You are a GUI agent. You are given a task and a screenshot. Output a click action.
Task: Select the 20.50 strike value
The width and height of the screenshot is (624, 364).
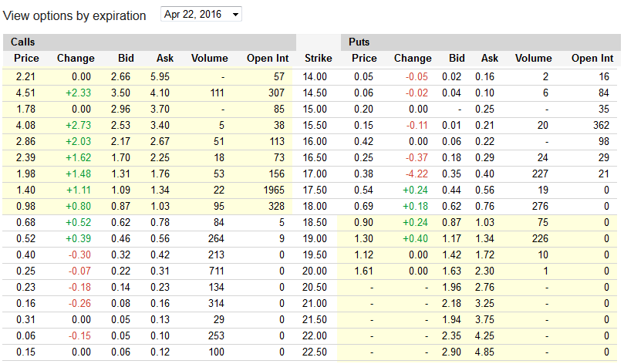pyautogui.click(x=315, y=287)
